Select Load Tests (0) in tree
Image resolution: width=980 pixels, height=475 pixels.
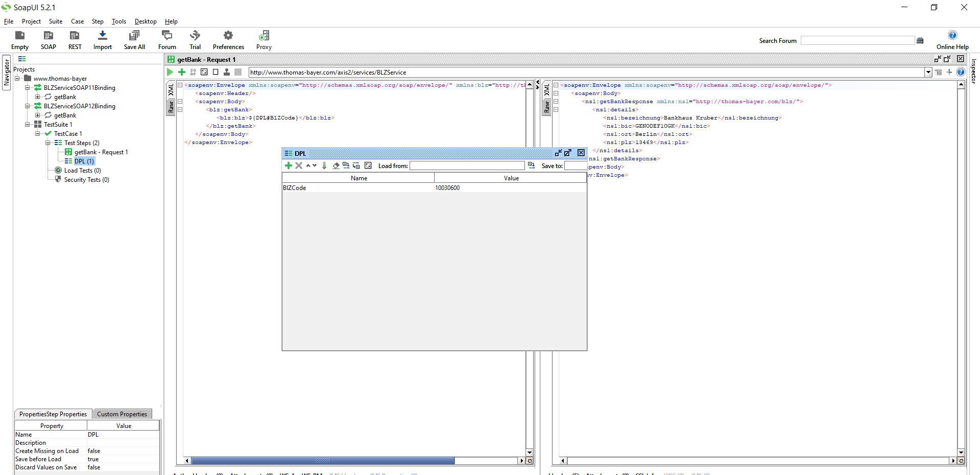pyautogui.click(x=83, y=171)
